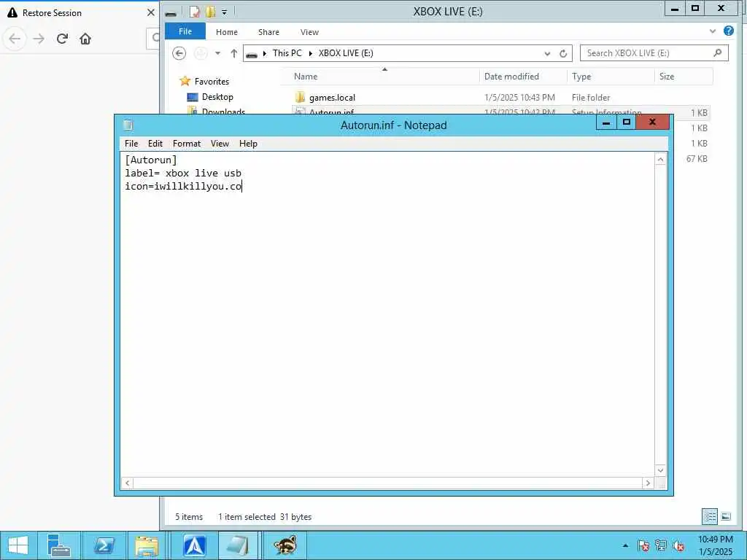Image resolution: width=747 pixels, height=560 pixels.
Task: Launch PowerShell from the taskbar
Action: tap(104, 545)
